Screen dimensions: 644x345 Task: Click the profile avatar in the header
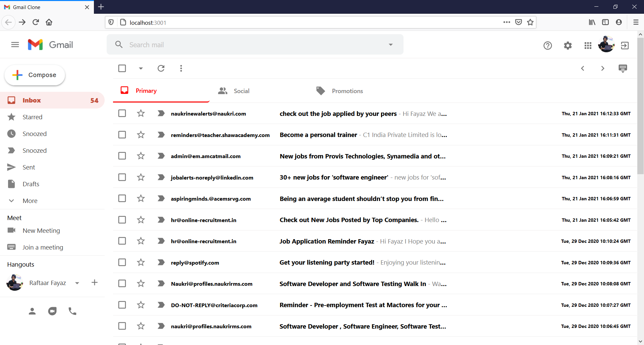(x=606, y=44)
